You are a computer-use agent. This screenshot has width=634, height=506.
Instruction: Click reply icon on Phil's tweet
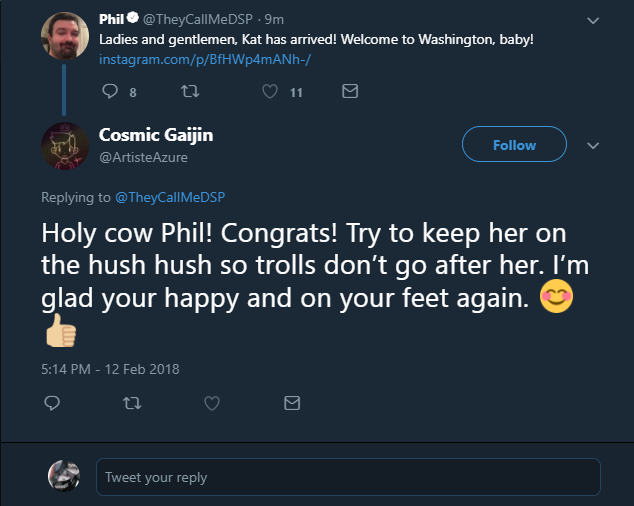[x=110, y=91]
